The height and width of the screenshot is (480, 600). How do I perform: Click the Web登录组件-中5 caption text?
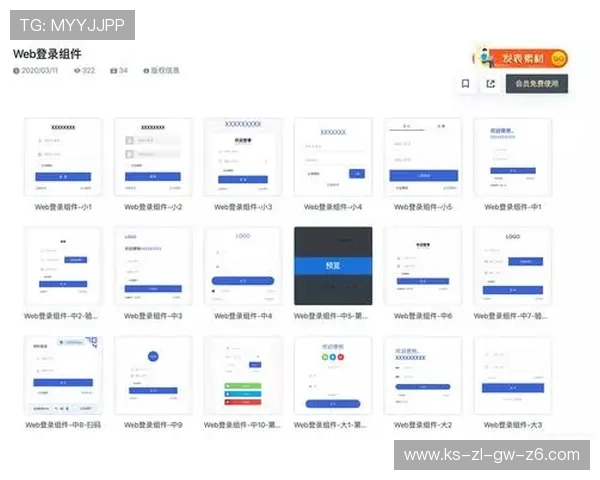[x=331, y=316]
